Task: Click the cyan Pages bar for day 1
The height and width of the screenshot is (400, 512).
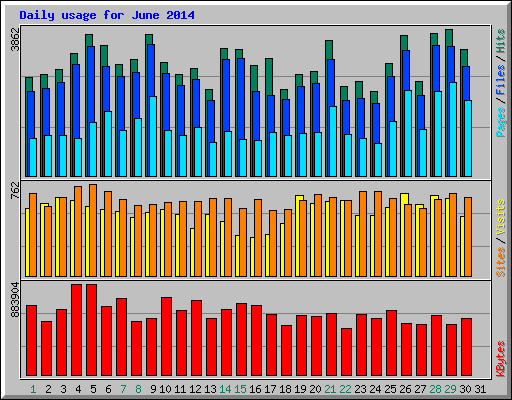Action: click(33, 157)
